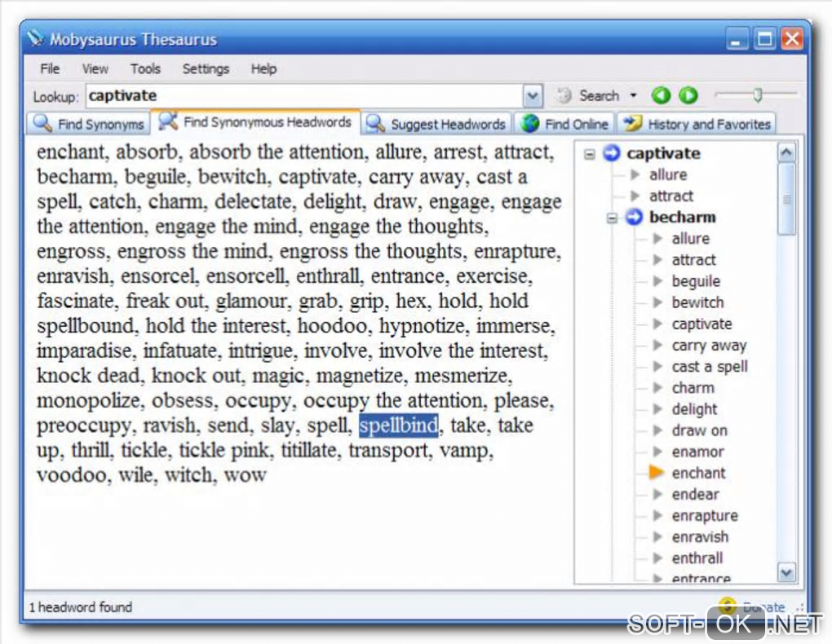This screenshot has height=644, width=832.
Task: Select charm in the tree
Action: (693, 388)
